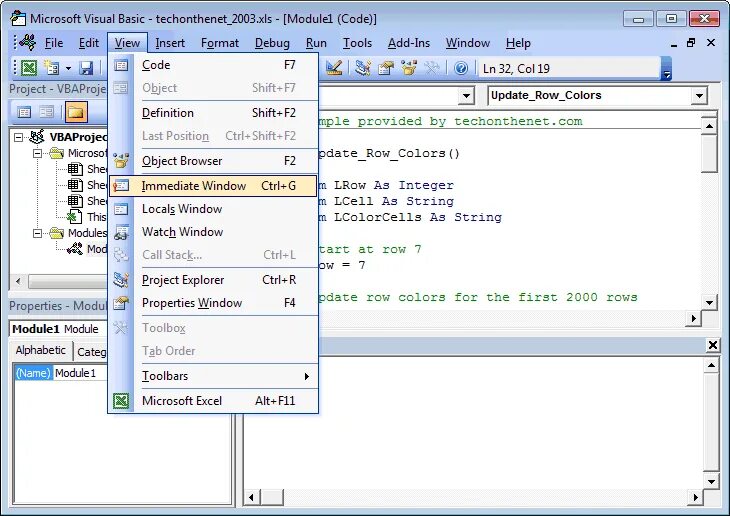The width and height of the screenshot is (730, 516).
Task: Click the blue Help question mark icon
Action: 461,68
